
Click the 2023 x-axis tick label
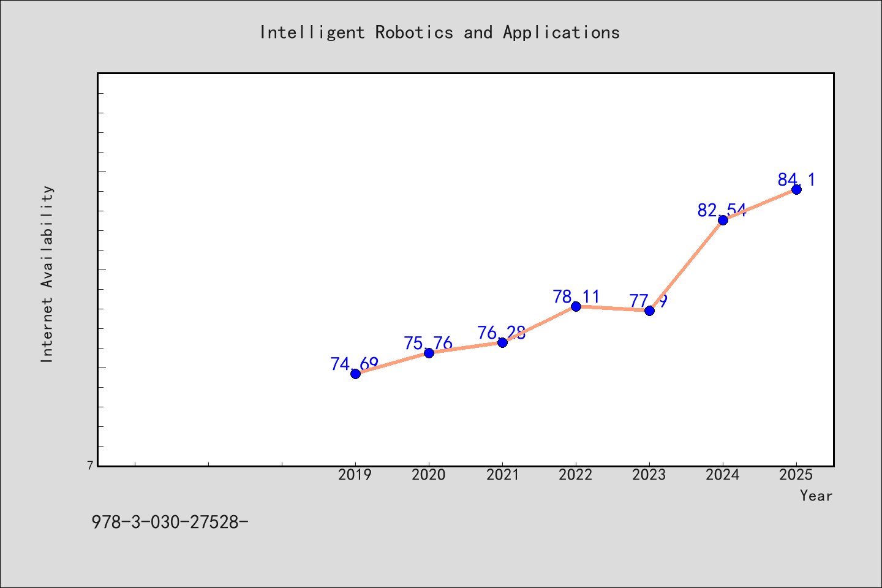[x=649, y=475]
